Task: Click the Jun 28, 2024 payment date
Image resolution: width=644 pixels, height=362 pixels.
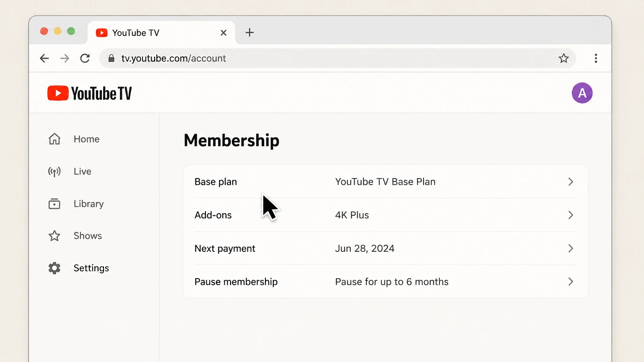Action: click(365, 248)
